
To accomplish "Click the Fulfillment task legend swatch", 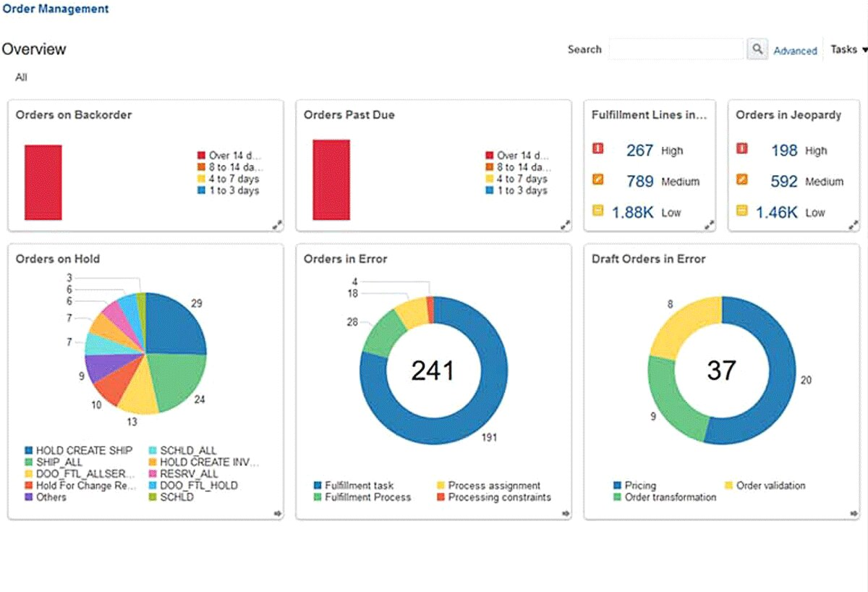I will point(318,486).
